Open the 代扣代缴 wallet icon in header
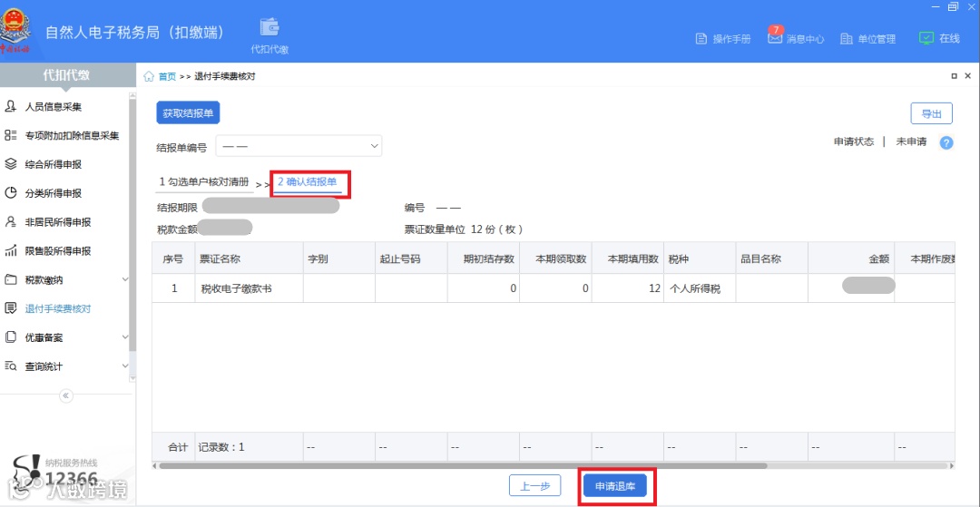Image resolution: width=980 pixels, height=507 pixels. (x=269, y=27)
